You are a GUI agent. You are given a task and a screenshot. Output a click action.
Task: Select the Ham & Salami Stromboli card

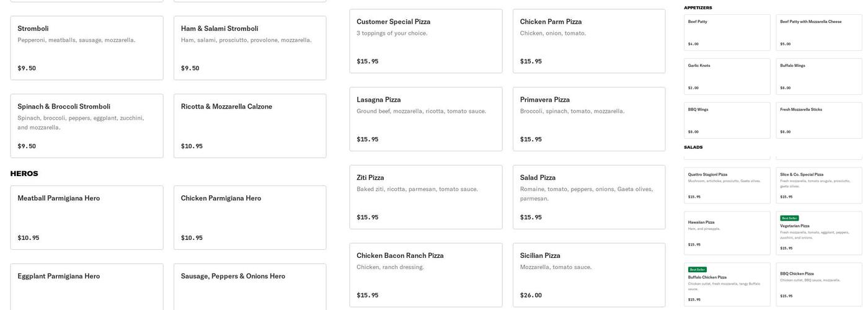[x=250, y=48]
